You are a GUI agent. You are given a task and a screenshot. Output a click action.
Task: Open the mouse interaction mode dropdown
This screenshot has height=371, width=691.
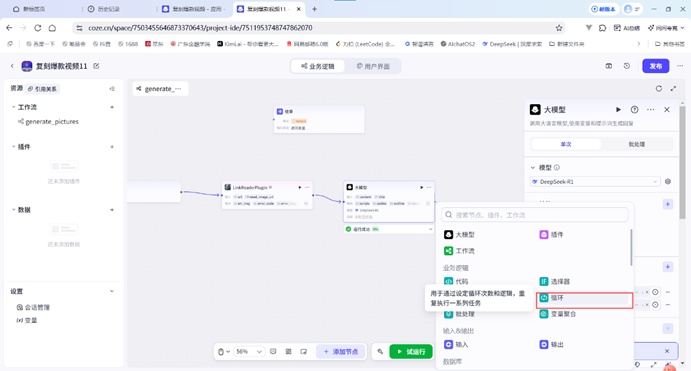click(224, 352)
